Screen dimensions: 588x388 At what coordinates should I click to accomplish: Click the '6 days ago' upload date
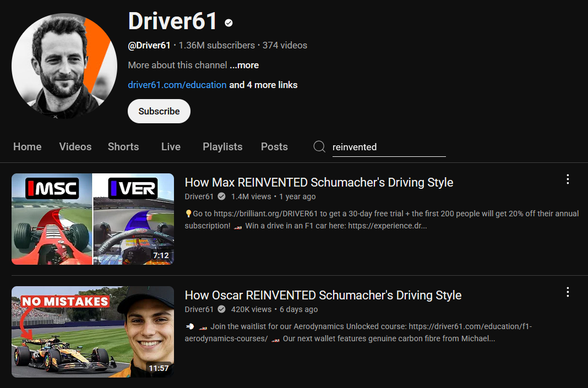click(x=299, y=309)
